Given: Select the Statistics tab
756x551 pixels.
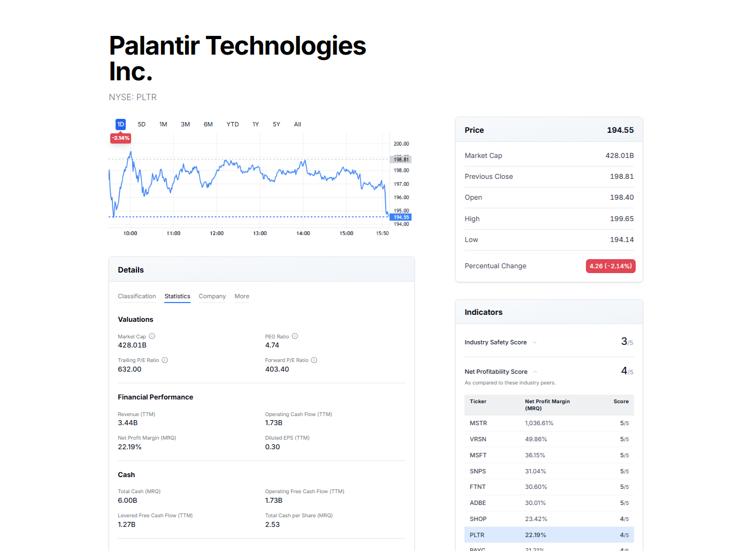Looking at the screenshot, I should coord(177,297).
